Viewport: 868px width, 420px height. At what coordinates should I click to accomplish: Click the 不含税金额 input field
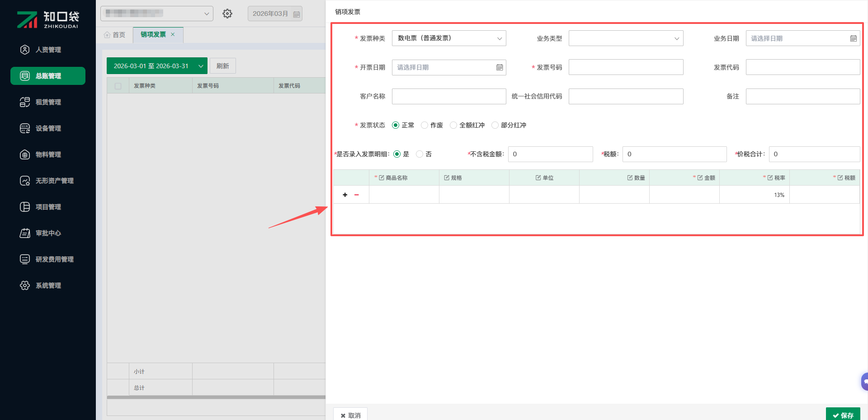[x=550, y=154]
